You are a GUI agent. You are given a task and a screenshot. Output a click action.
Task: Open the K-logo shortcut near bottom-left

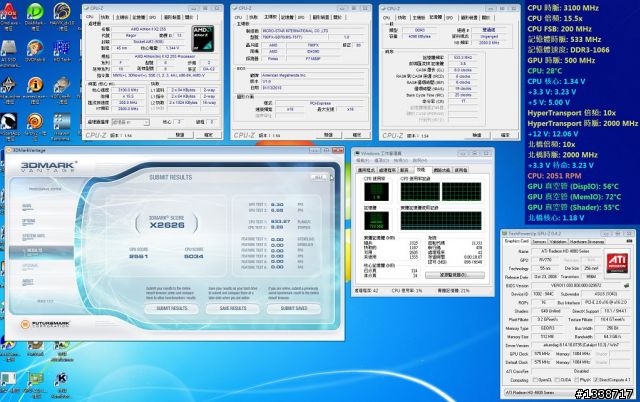click(x=62, y=381)
